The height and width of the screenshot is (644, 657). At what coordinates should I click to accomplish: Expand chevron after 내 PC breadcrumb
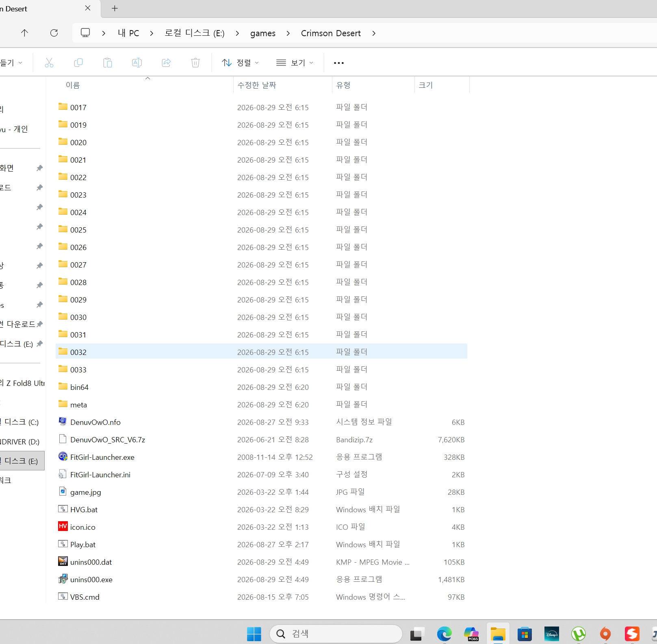tap(152, 33)
